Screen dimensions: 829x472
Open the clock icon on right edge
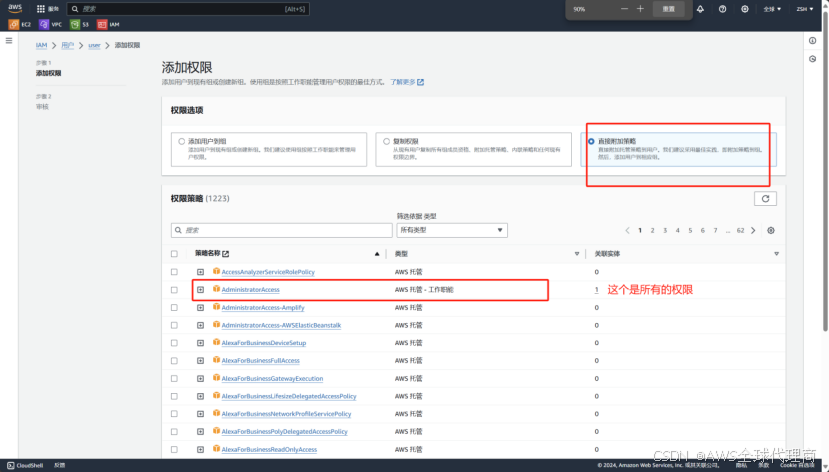813,59
